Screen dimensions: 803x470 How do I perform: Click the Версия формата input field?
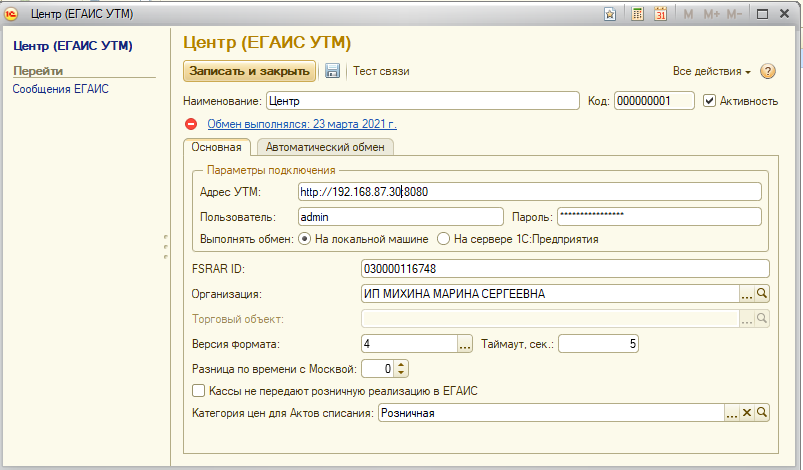tap(409, 344)
